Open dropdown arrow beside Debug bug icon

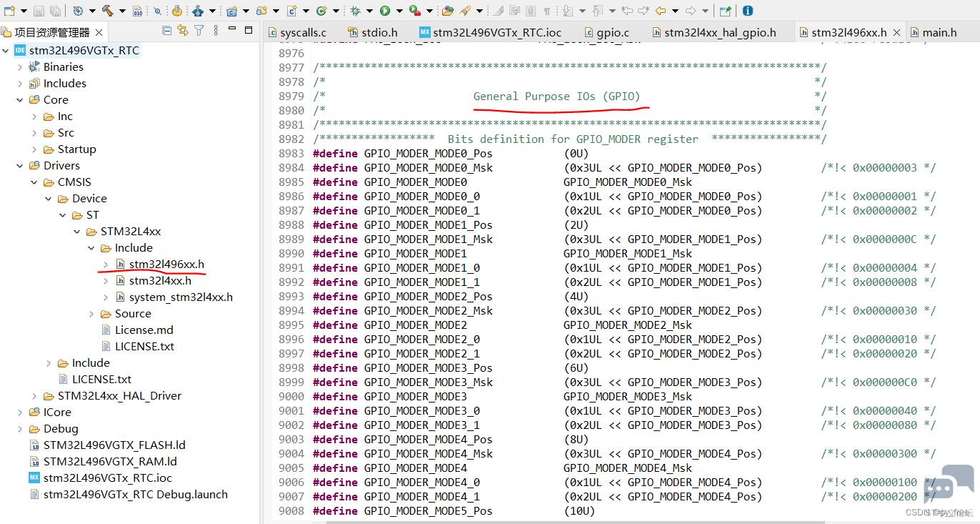pyautogui.click(x=369, y=11)
